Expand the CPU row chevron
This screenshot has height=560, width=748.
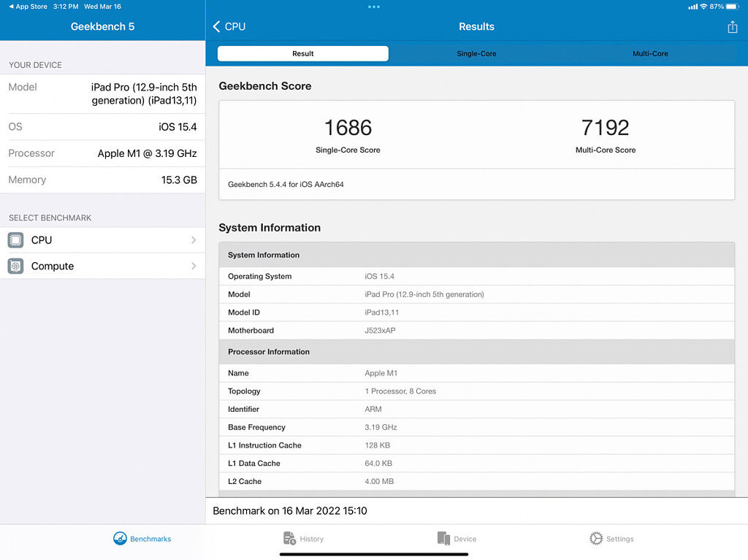click(193, 240)
